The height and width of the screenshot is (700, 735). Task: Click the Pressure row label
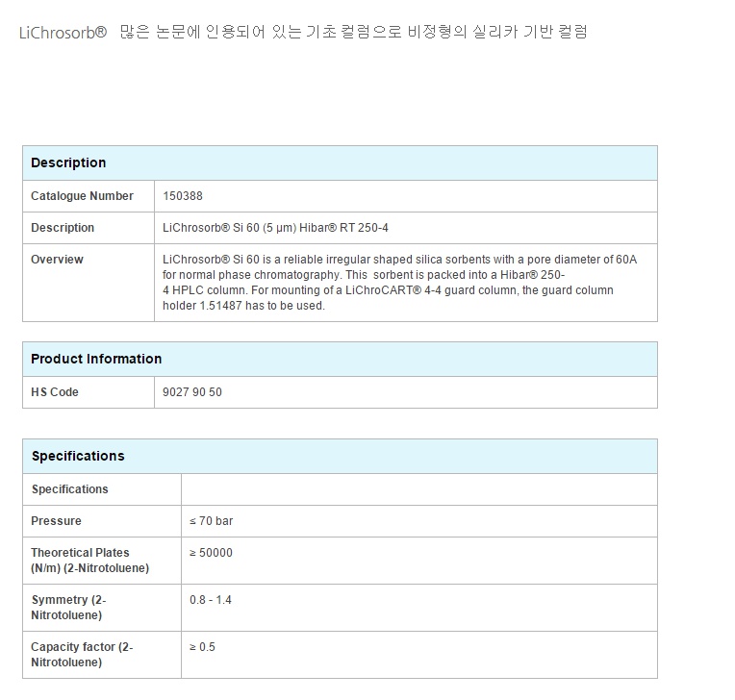click(56, 521)
